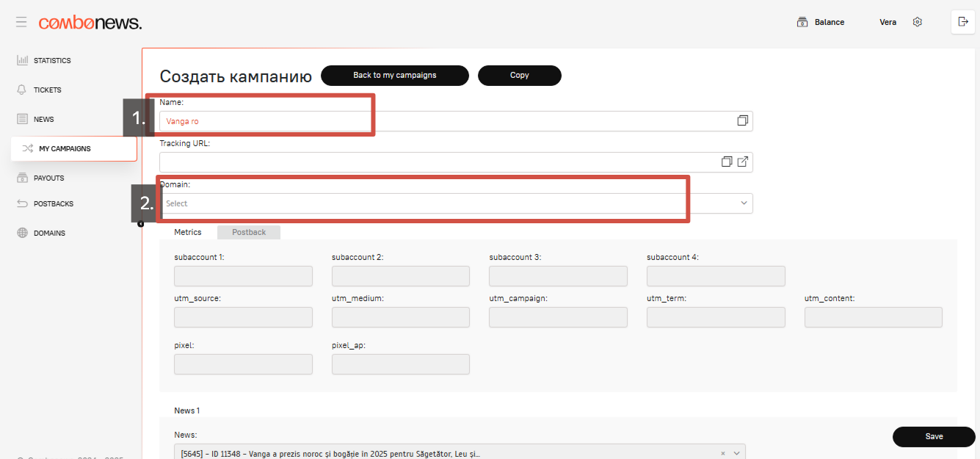This screenshot has width=980, height=459.
Task: Click the logout icon button
Action: coord(963,22)
